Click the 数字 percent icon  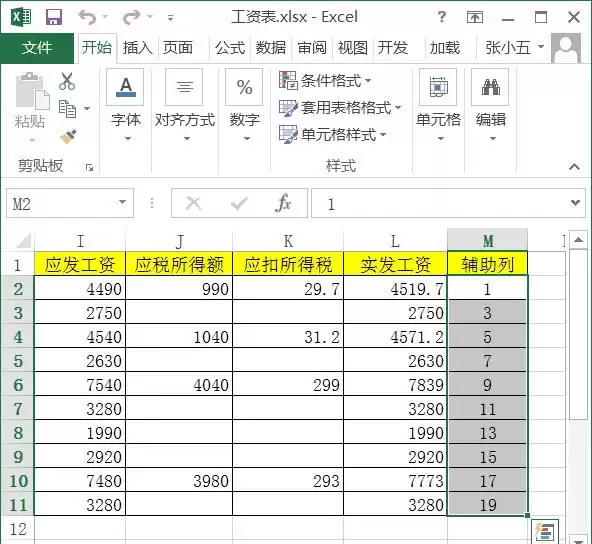[244, 87]
